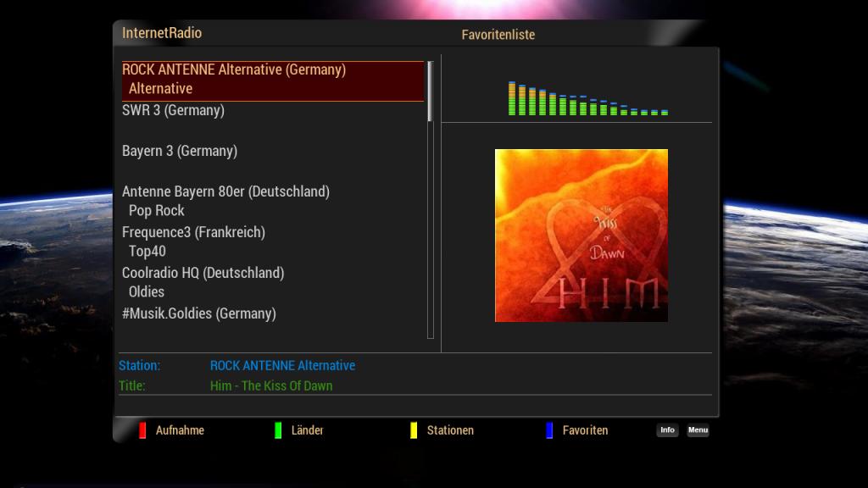Viewport: 868px width, 488px height.
Task: Open the Stationen list
Action: [x=450, y=430]
